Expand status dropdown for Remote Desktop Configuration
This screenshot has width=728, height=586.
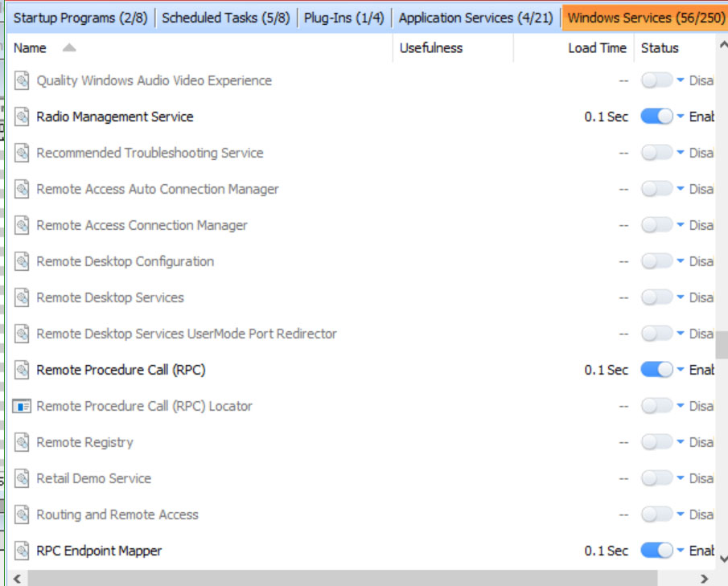click(681, 260)
